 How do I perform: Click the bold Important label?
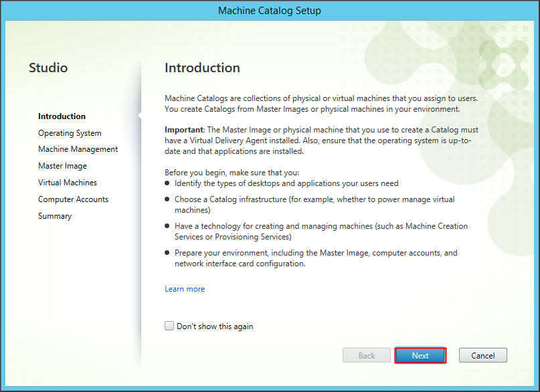[x=183, y=130]
